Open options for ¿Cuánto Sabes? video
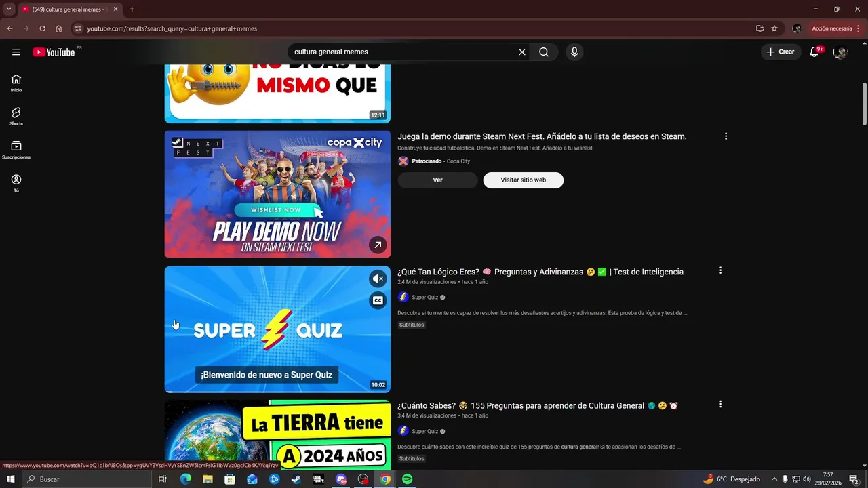 coord(720,405)
